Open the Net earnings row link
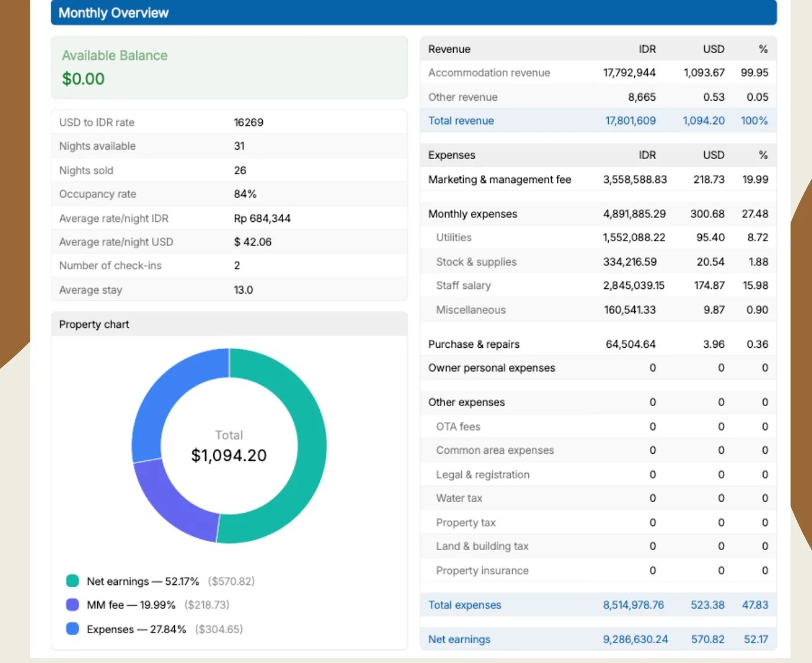The height and width of the screenshot is (663, 812). tap(459, 639)
